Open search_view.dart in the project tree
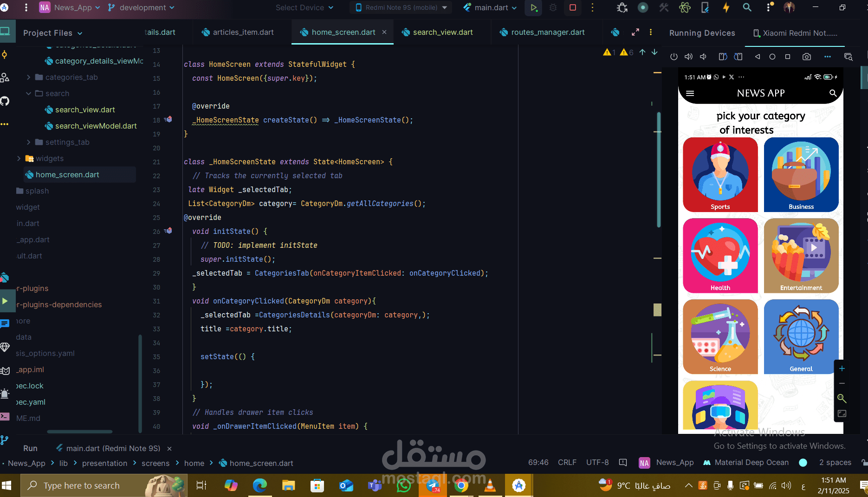 79,110
